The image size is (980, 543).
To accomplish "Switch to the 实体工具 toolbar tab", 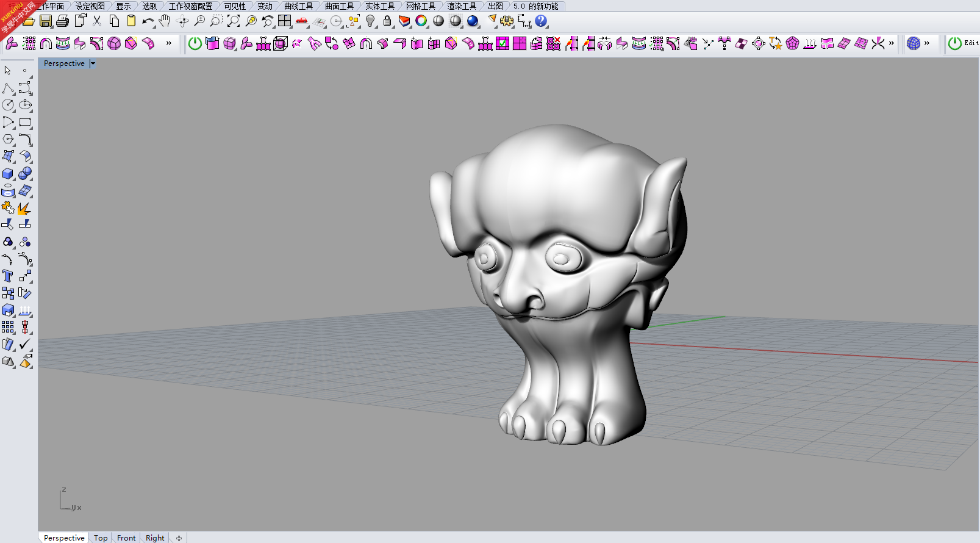I will coord(380,6).
